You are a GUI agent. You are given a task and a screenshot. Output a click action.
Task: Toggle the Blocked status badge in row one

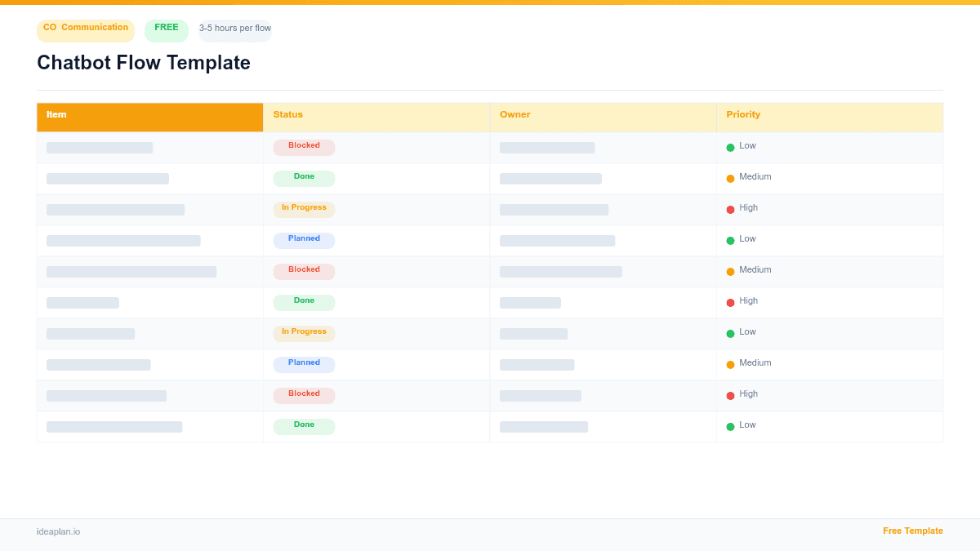[304, 146]
